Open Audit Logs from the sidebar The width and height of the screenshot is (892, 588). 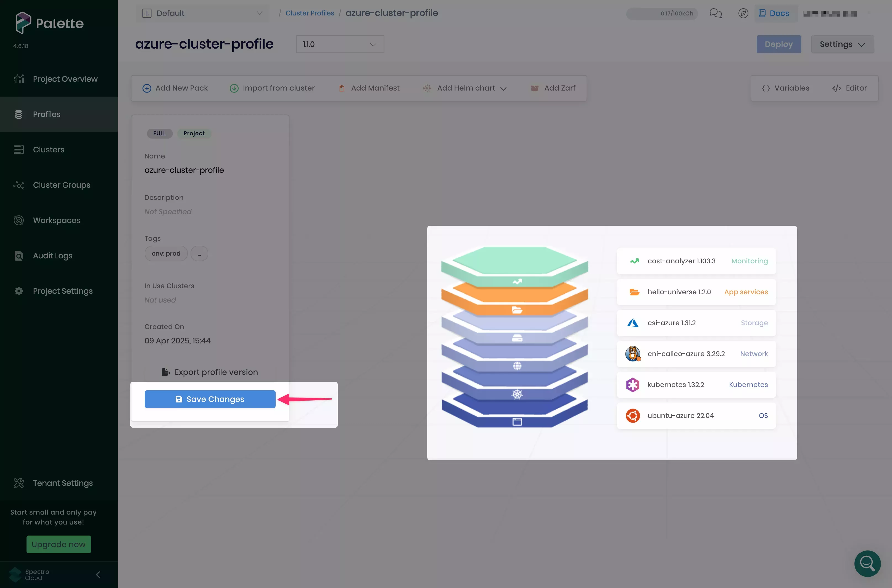point(52,255)
